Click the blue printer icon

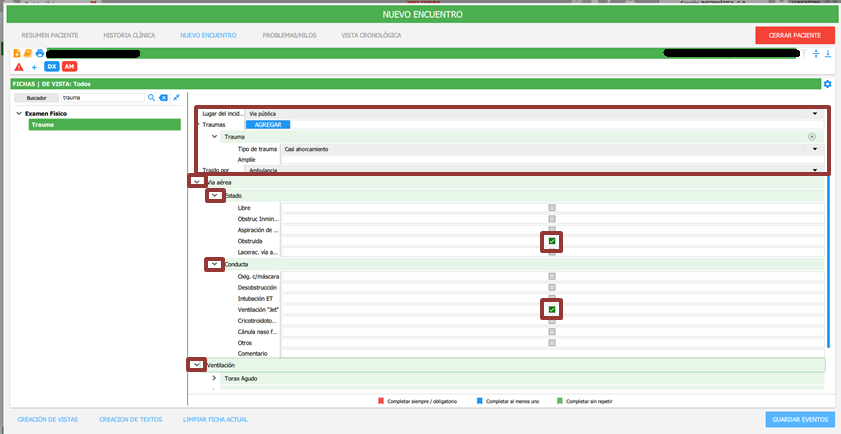click(x=40, y=53)
